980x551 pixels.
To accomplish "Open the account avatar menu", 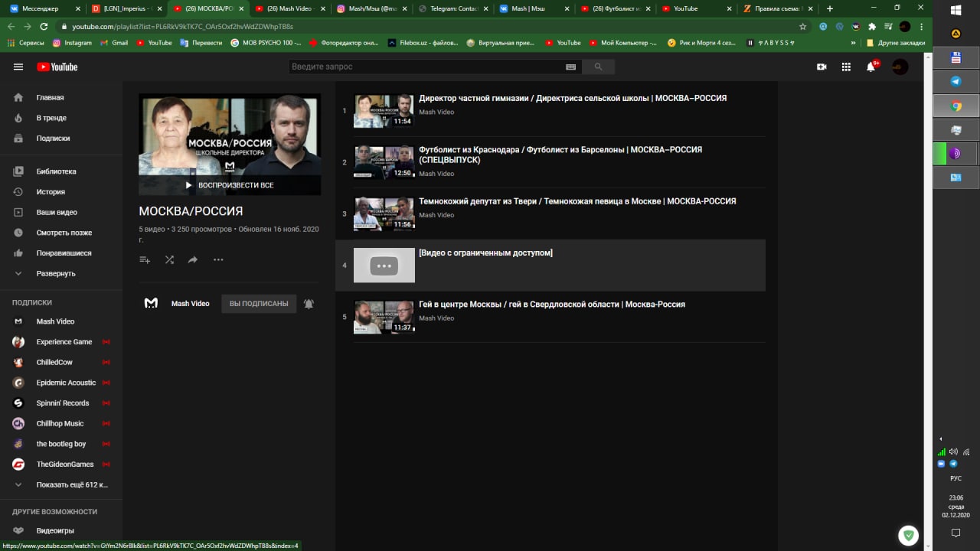I will 900,67.
